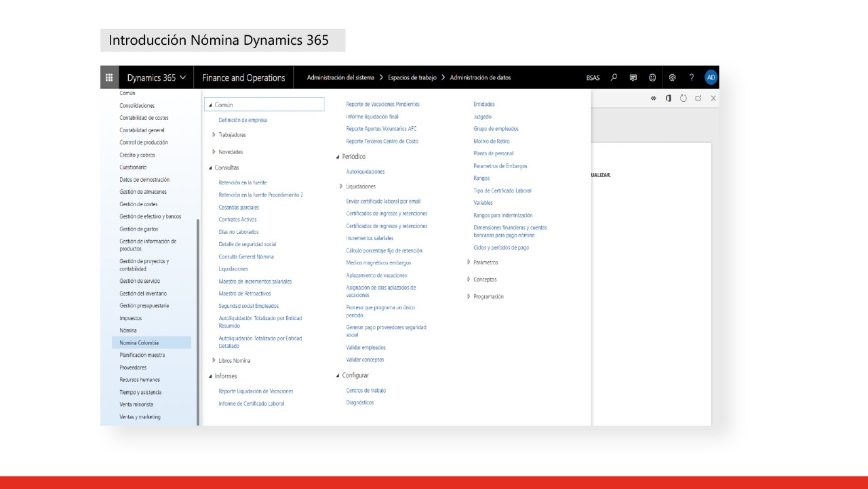Click the help question mark icon
Viewport: 868px width, 489px height.
692,77
